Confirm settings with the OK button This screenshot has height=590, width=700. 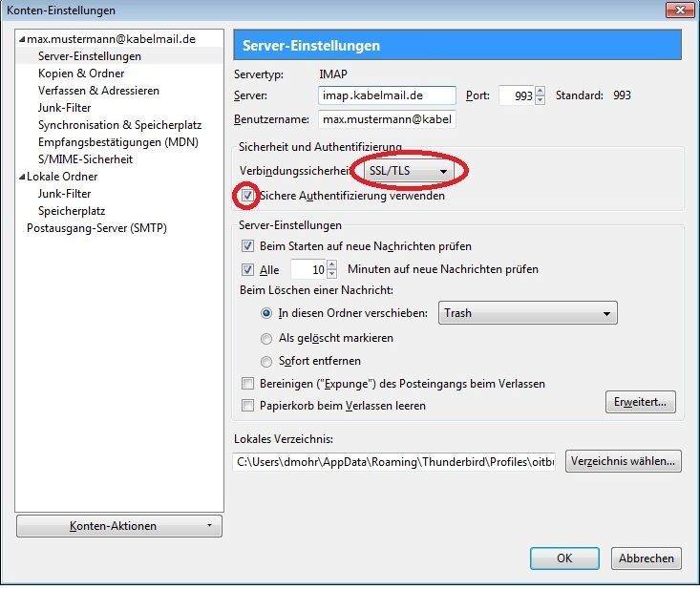tap(564, 558)
